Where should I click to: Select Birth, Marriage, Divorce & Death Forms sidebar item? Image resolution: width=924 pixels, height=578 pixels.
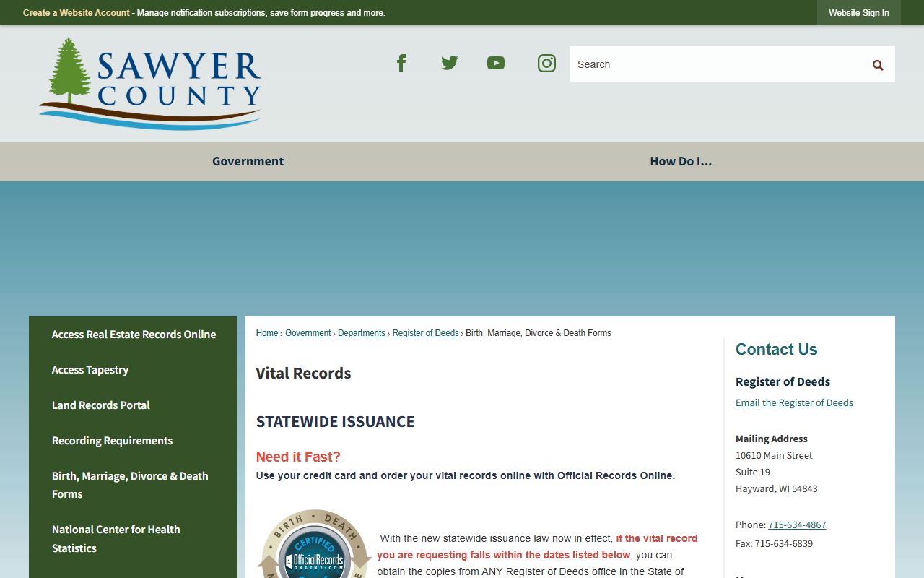pos(130,485)
